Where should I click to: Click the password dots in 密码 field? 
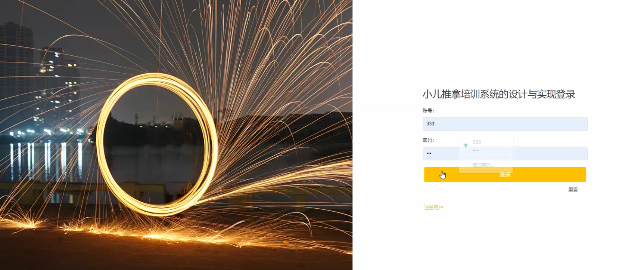point(429,153)
